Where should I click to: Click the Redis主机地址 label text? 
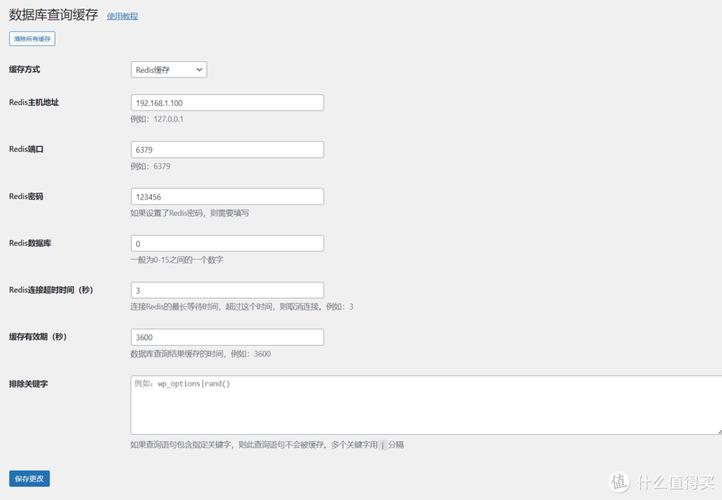tap(34, 102)
